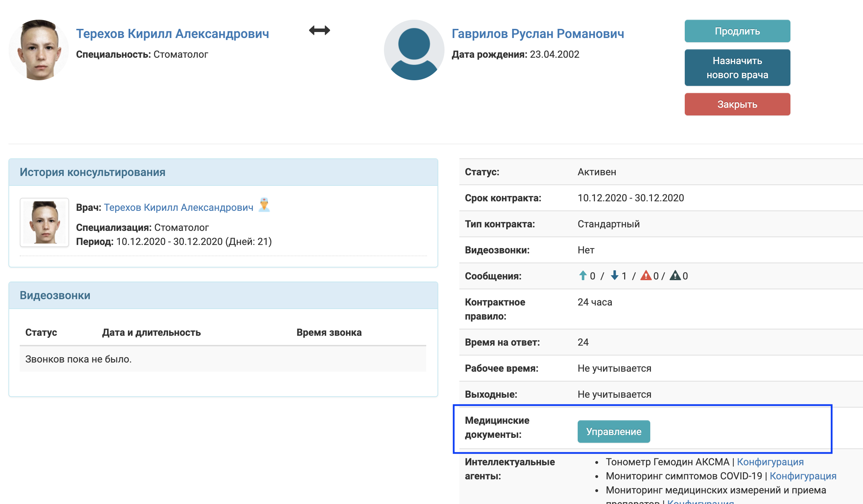The height and width of the screenshot is (504, 863).
Task: Click the patient default avatar icon
Action: tap(414, 50)
